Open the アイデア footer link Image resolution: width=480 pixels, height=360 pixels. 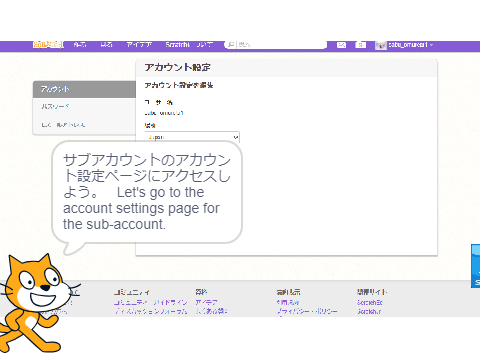[207, 302]
